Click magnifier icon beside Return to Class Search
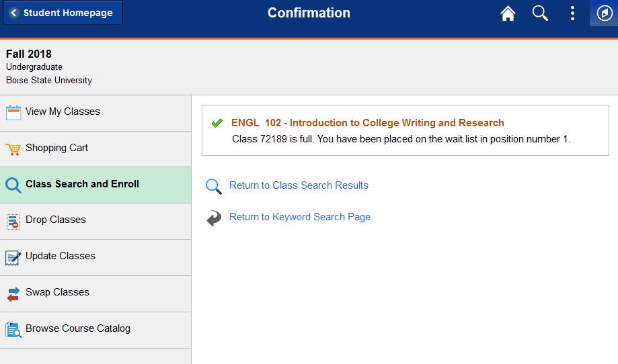The height and width of the screenshot is (364, 618). (x=214, y=186)
